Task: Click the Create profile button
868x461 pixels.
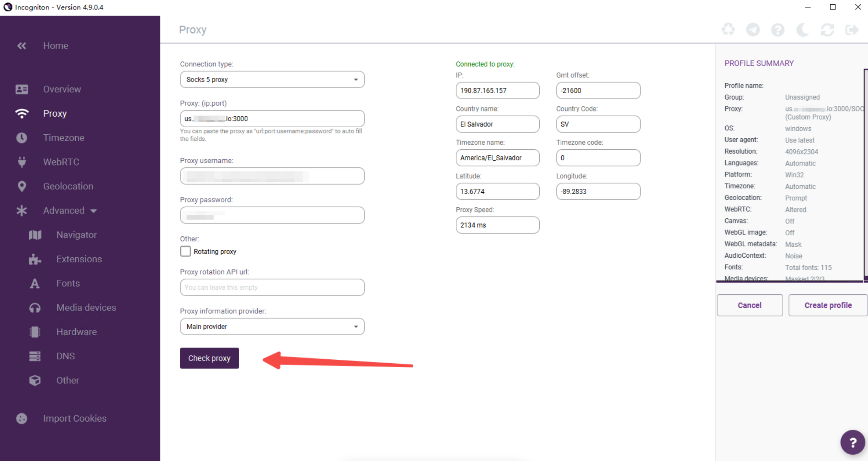Action: click(828, 305)
